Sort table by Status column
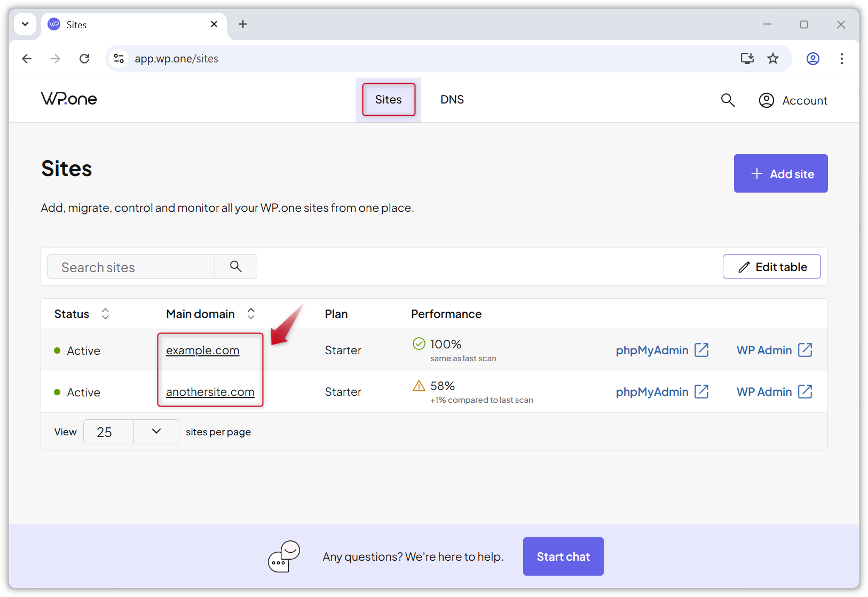 point(105,314)
